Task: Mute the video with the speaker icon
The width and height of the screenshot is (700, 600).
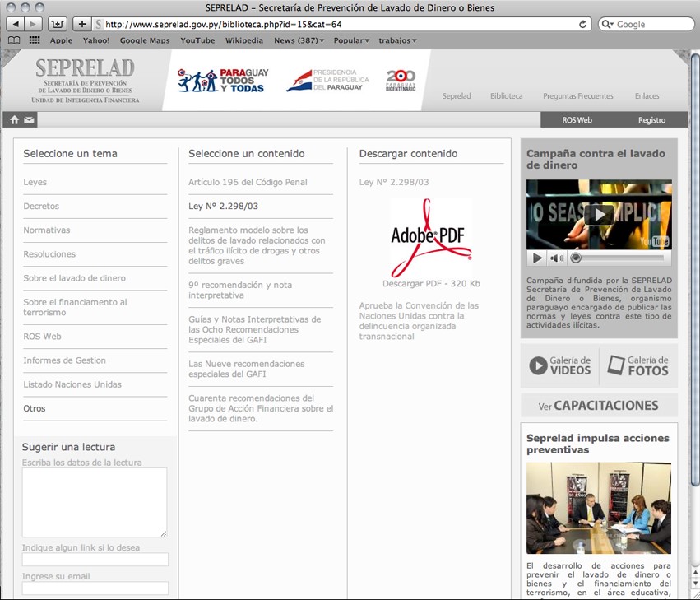Action: (556, 258)
